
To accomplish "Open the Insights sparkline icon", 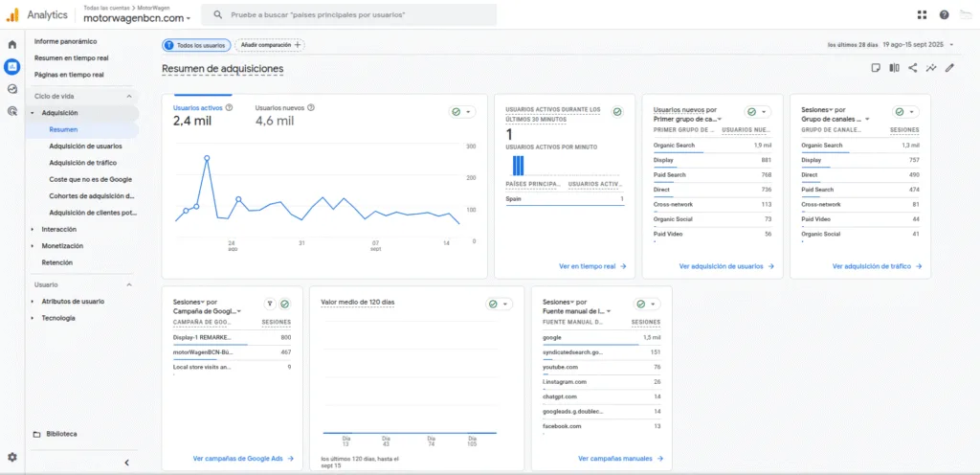I will pos(931,68).
